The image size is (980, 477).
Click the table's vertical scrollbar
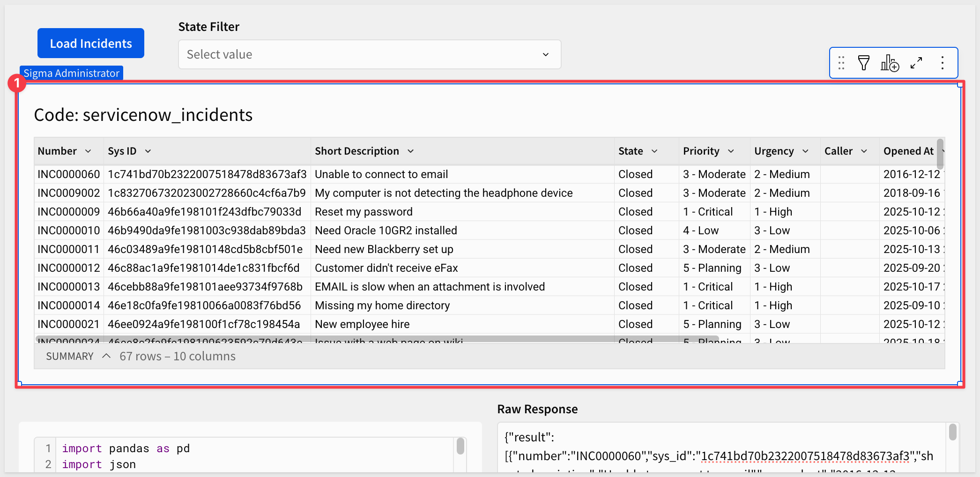940,155
